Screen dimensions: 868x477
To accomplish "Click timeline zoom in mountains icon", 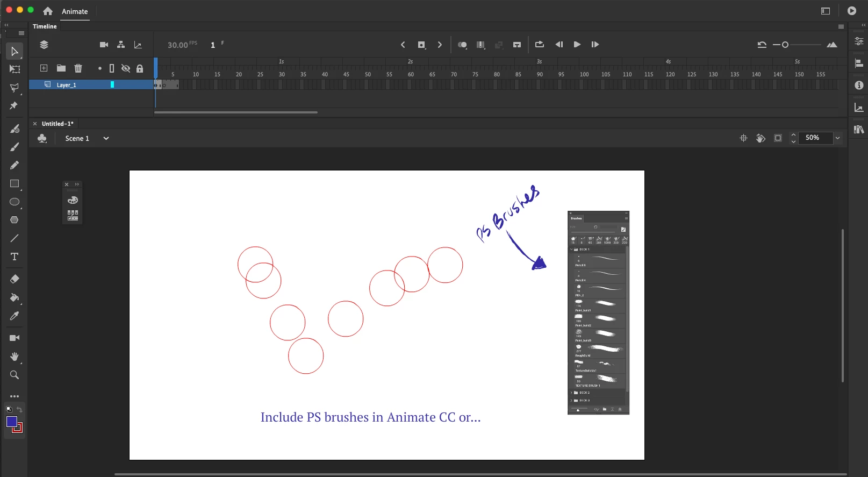I will [832, 45].
